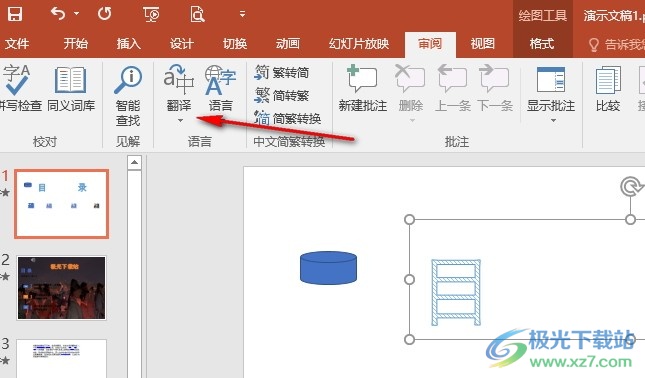645x378 pixels.
Task: Select the striped shelf graphic on slide
Action: (x=456, y=292)
